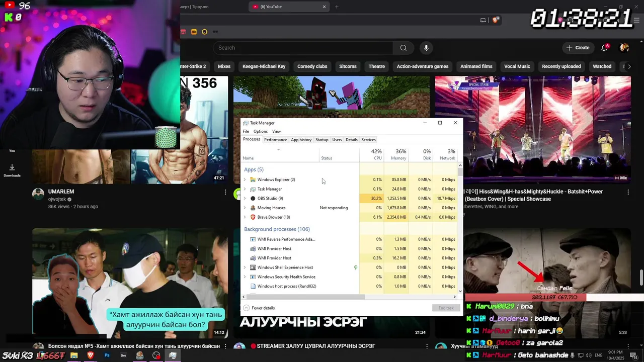Switch to the Performance tab

click(x=276, y=140)
